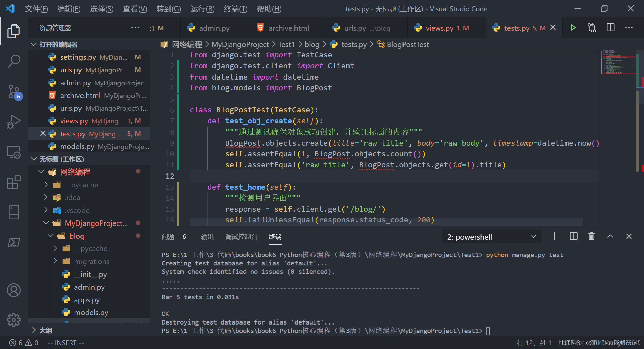Close the tests.py editor tab

pyautogui.click(x=553, y=28)
